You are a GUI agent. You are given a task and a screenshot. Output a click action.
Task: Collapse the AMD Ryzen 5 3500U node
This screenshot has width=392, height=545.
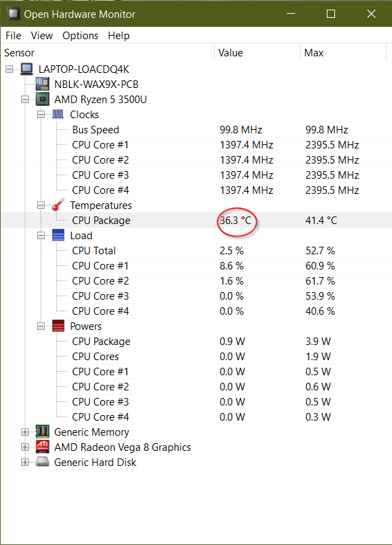pos(25,100)
